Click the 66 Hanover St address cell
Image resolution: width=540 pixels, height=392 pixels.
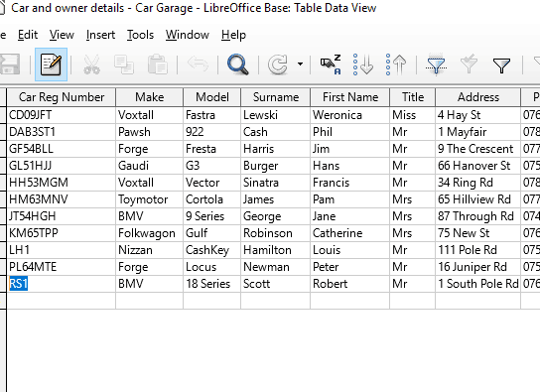pos(478,166)
